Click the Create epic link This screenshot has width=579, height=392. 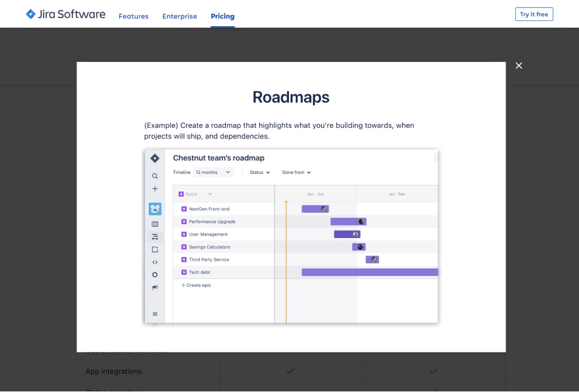click(x=196, y=285)
